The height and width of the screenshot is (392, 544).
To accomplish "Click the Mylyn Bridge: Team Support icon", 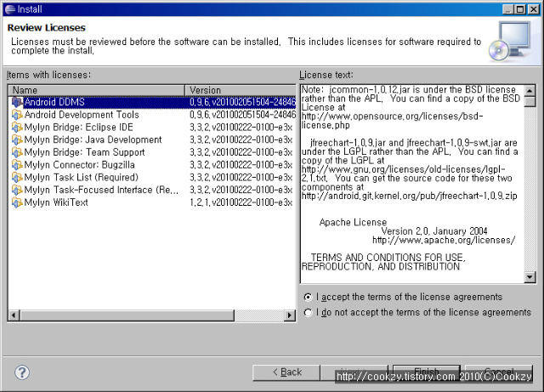I will 17,152.
